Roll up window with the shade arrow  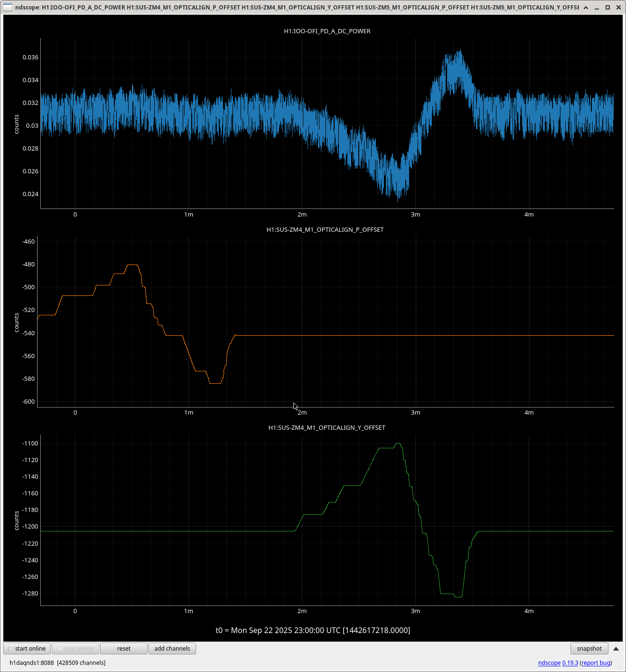pyautogui.click(x=586, y=8)
